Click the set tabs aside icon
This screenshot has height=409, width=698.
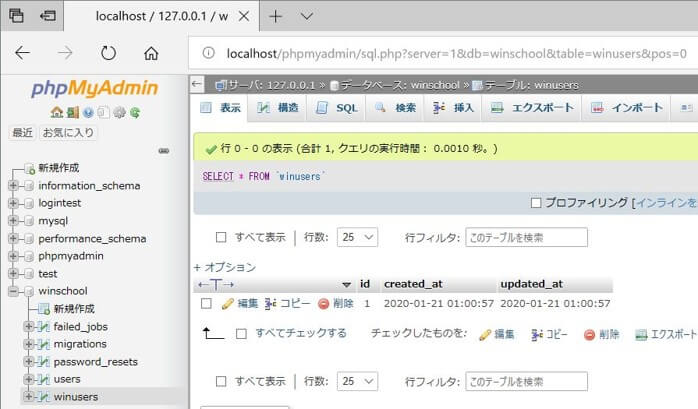coord(48,16)
